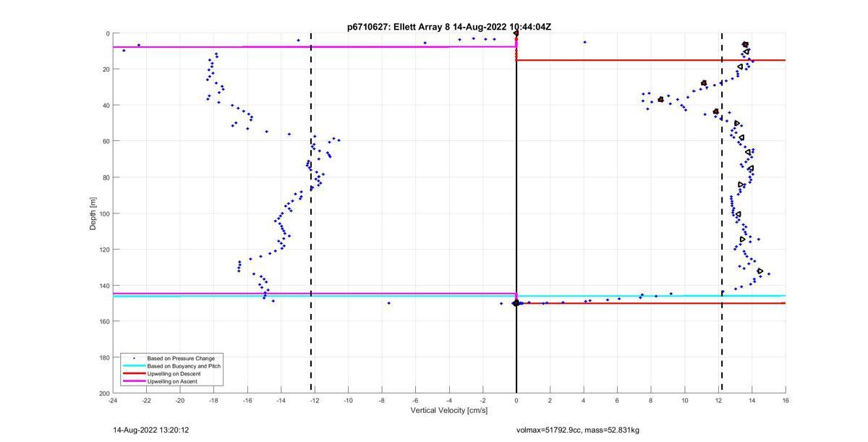Click legend entry Upwelling on Descent
Image resolution: width=868 pixels, height=442 pixels.
(174, 373)
